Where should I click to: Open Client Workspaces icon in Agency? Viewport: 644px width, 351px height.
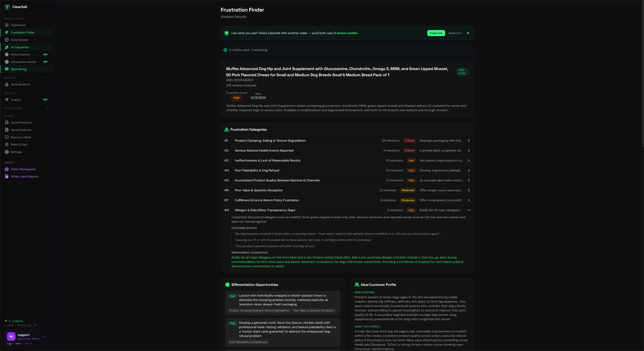(7, 169)
